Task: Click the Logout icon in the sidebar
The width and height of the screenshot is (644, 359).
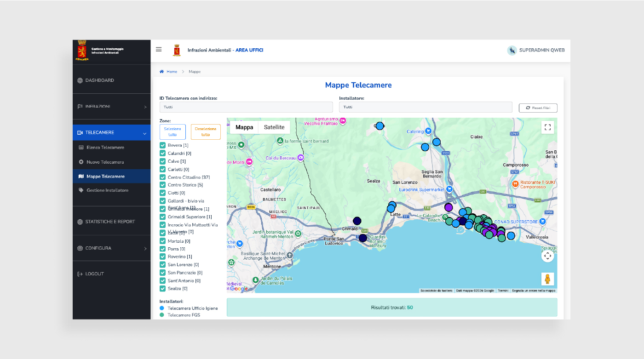Action: pos(80,274)
